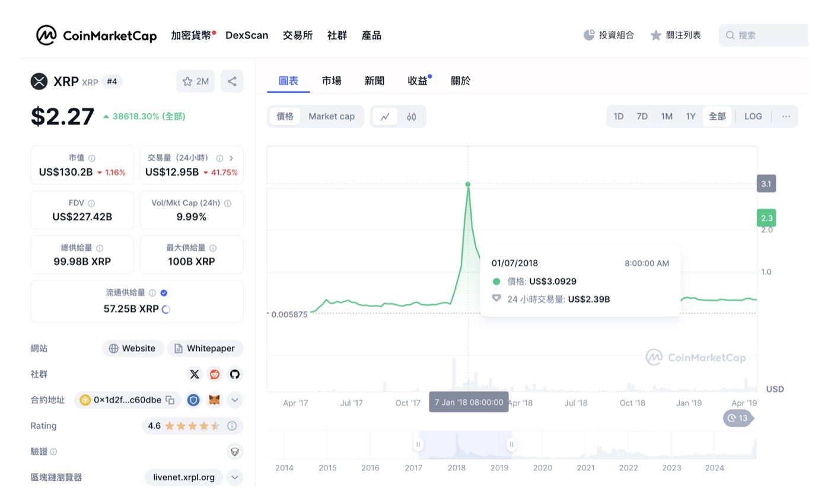
Task: Click the blue shield wallet icon
Action: pyautogui.click(x=193, y=400)
